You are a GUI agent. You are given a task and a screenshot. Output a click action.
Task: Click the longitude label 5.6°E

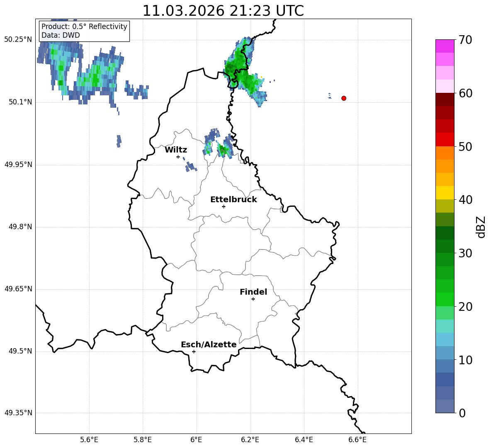[89, 440]
